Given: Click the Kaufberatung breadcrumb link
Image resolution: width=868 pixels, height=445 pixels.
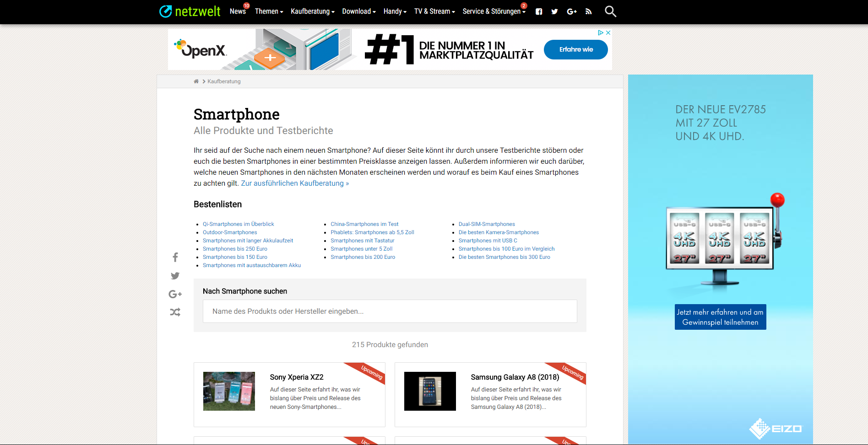Looking at the screenshot, I should (x=224, y=81).
